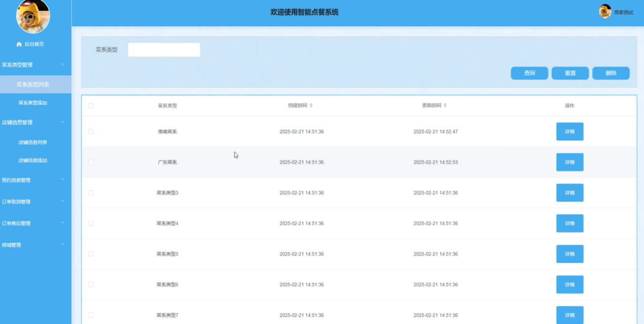Screen dimensions: 644x324
Task: Click the 欢迎使用智能点餐系统 title
Action: click(305, 12)
